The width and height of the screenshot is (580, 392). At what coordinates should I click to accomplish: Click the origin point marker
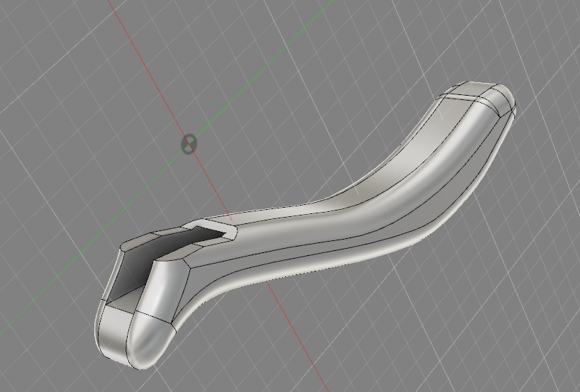pos(189,144)
